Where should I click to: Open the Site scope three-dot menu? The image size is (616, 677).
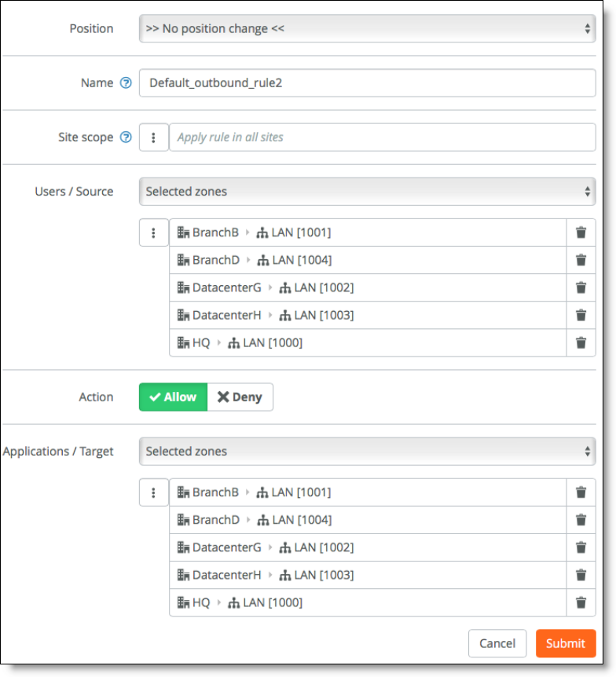[154, 137]
